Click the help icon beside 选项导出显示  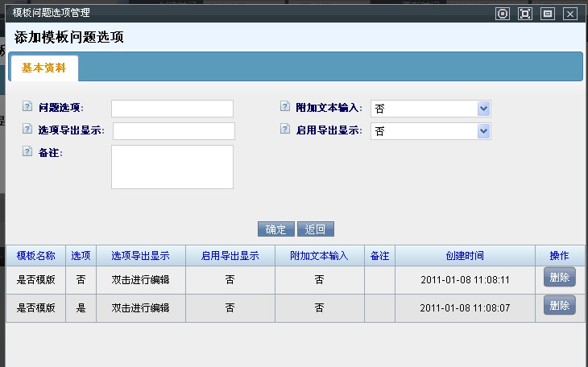27,129
